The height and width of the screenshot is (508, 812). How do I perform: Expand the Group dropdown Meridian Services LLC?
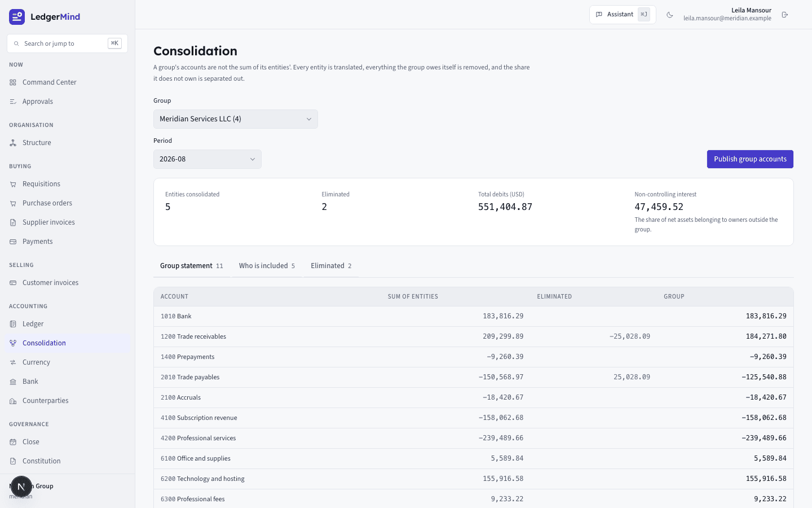click(236, 119)
